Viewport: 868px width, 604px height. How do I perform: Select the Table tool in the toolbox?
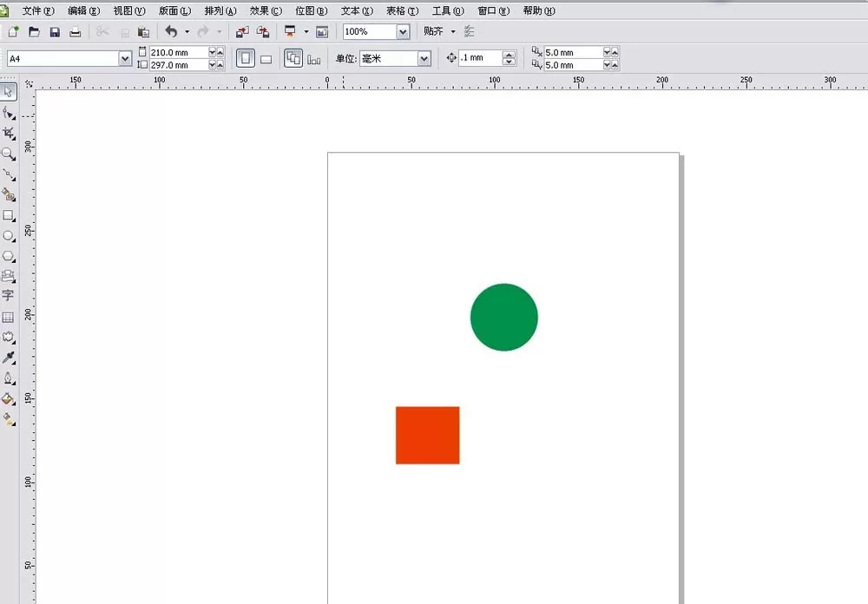(x=9, y=317)
